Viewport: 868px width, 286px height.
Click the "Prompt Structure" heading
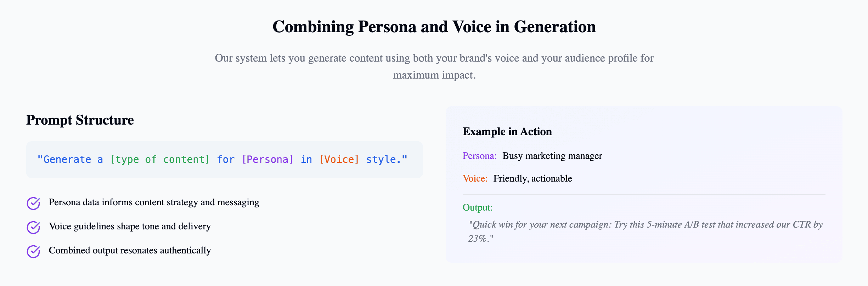point(80,120)
